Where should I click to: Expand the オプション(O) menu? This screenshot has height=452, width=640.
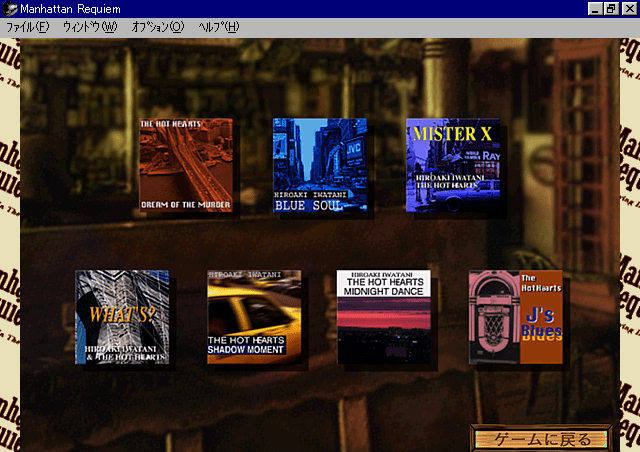(158, 26)
